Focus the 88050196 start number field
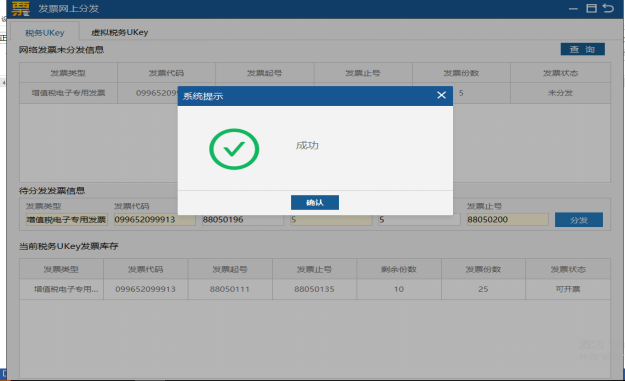Viewport: 625px width, 381px height. (243, 220)
